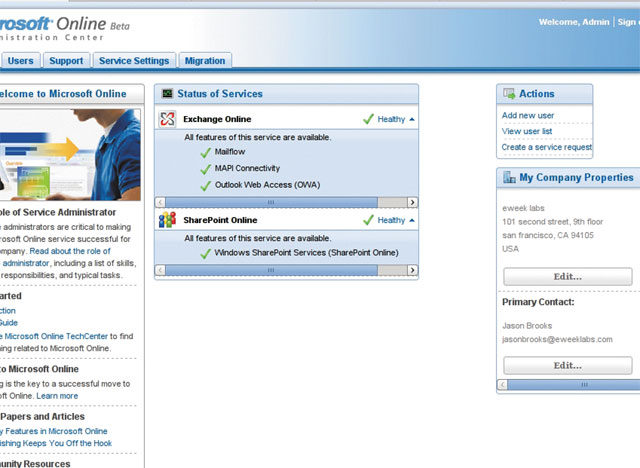Click the Exchange Online service icon
This screenshot has height=468, width=640.
(x=167, y=119)
